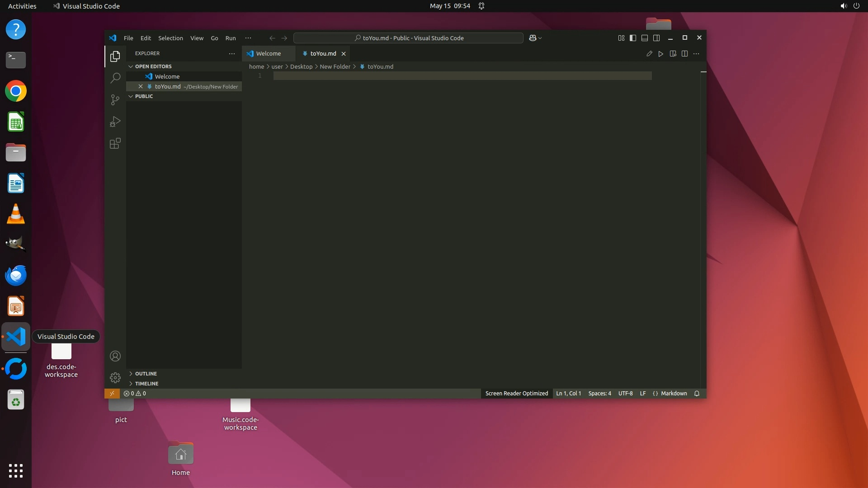Viewport: 868px width, 488px height.
Task: Open the Manage gear icon
Action: [115, 377]
